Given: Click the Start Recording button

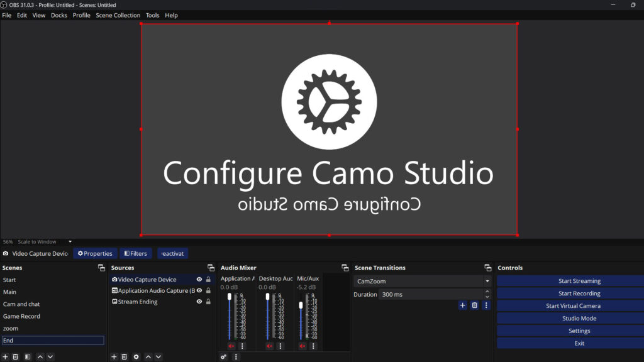Looking at the screenshot, I should point(570,293).
